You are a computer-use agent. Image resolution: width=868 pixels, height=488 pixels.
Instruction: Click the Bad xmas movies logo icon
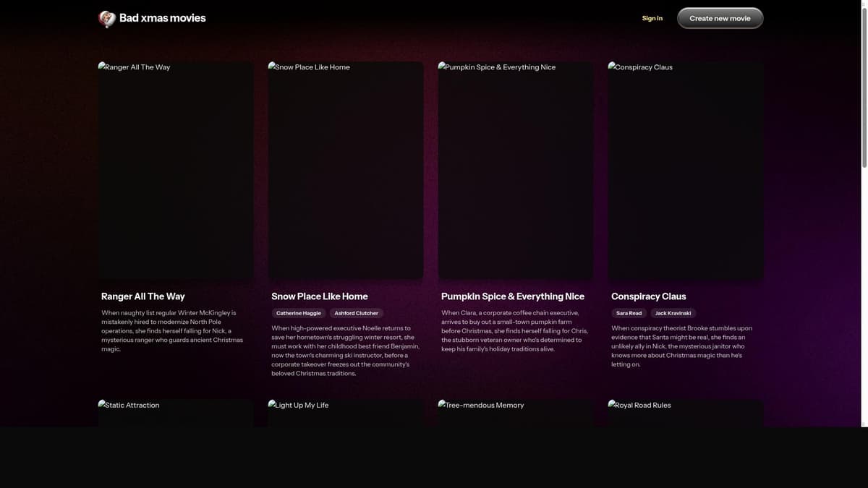click(107, 19)
